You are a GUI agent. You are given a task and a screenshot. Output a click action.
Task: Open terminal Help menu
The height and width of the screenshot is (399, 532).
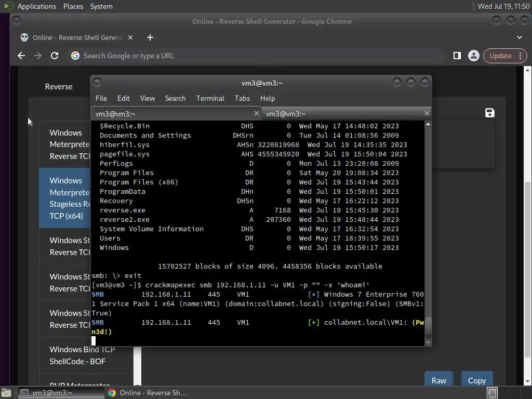click(268, 98)
